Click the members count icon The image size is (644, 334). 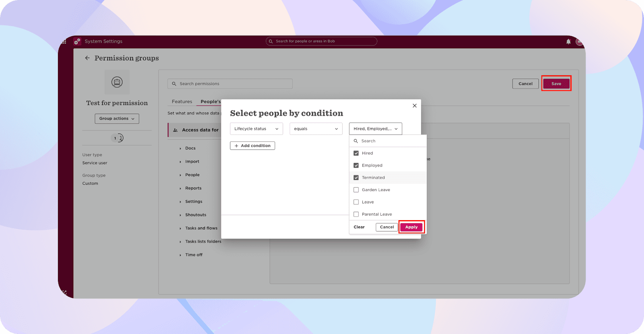click(117, 138)
